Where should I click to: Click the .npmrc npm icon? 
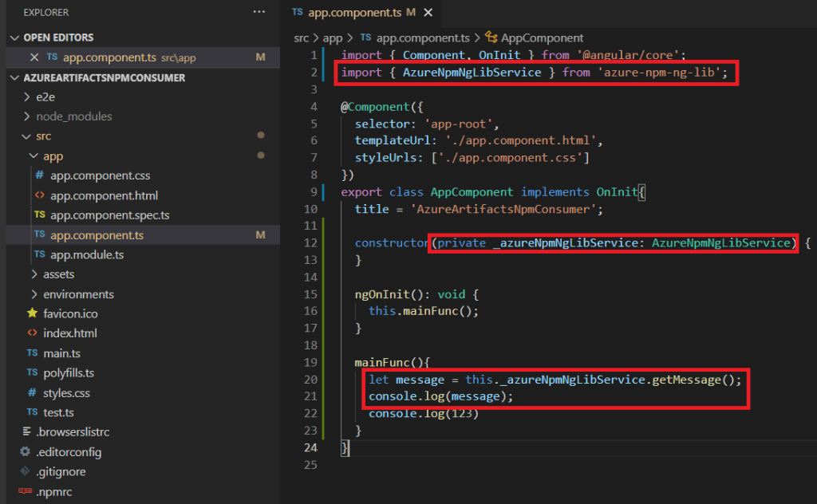pyautogui.click(x=25, y=491)
